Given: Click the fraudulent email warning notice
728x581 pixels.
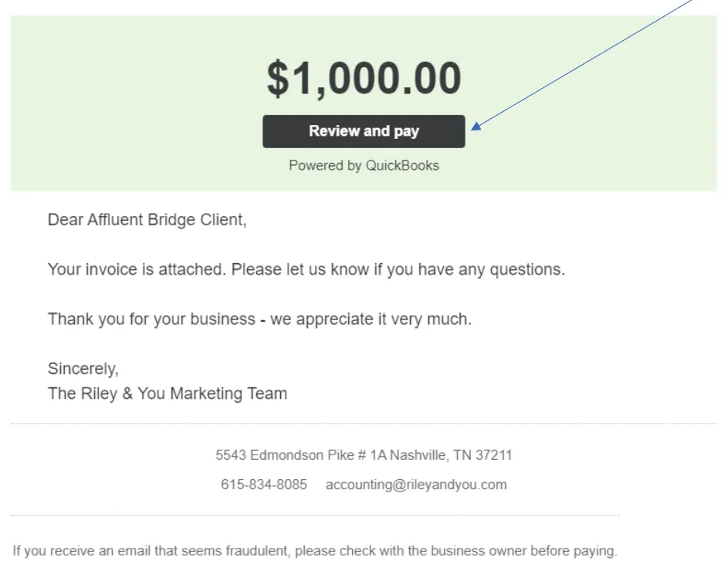Looking at the screenshot, I should pyautogui.click(x=315, y=551).
